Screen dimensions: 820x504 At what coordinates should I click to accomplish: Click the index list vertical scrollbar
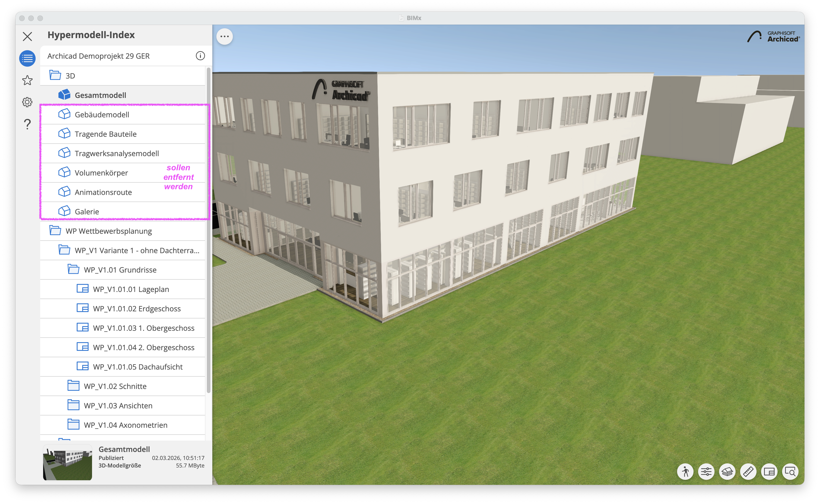point(209,230)
